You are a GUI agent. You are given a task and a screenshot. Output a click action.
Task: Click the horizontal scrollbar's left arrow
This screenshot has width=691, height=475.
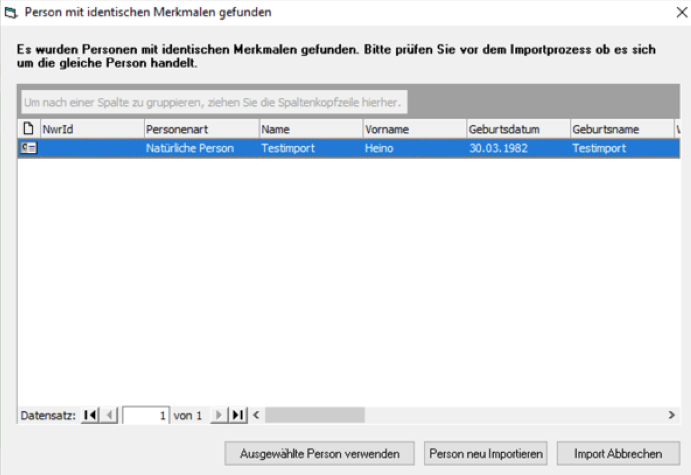(x=257, y=414)
